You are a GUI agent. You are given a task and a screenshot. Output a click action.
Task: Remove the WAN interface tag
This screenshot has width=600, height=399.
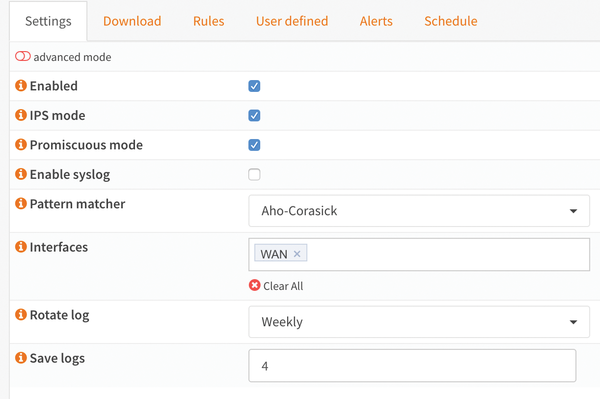[x=297, y=254]
